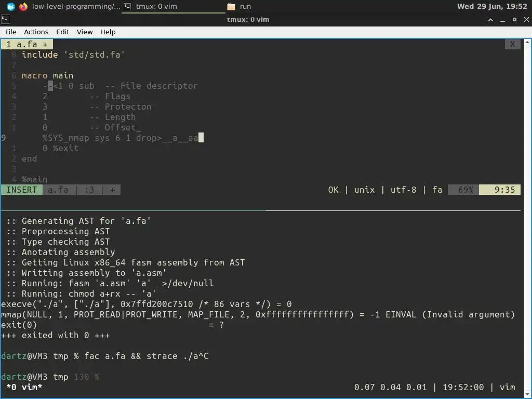Select the vim tab labeled 1 a.fa +
The width and height of the screenshot is (532, 399).
click(x=27, y=45)
